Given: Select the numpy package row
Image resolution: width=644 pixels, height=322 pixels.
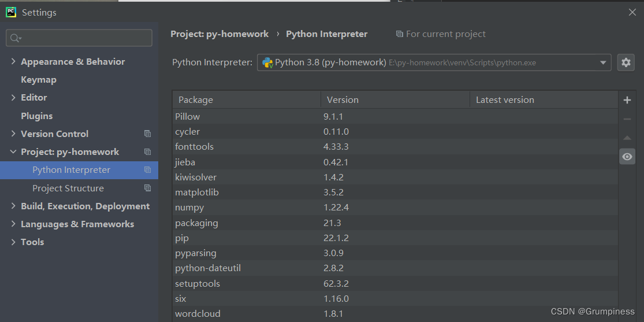Looking at the screenshot, I should click(x=395, y=208).
